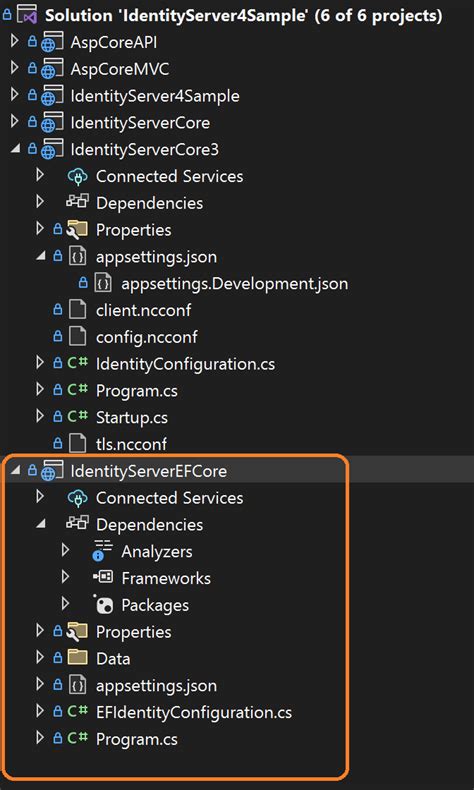Expand the Packages node
The width and height of the screenshot is (474, 790).
click(65, 604)
